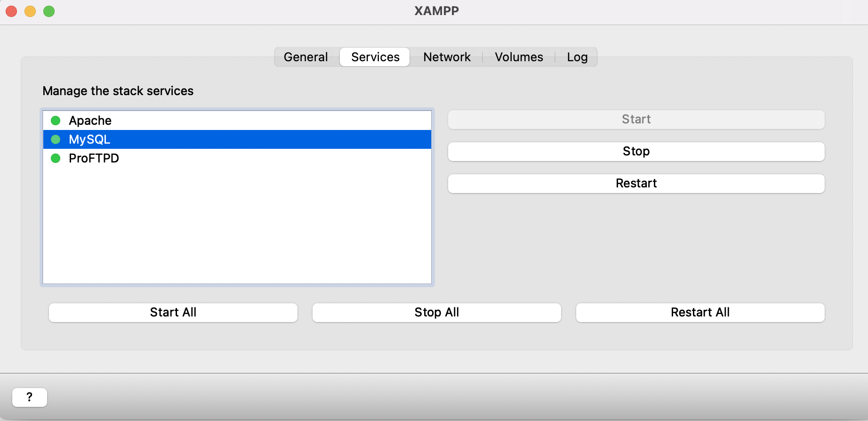Click the green status dot beside ProFTPD
Screen dimensions: 868x421
coord(56,158)
